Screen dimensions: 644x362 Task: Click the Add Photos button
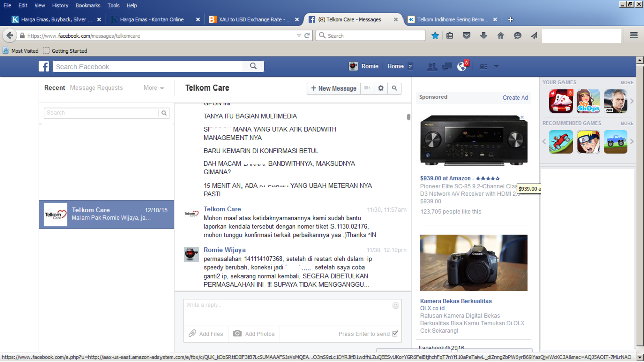point(254,334)
